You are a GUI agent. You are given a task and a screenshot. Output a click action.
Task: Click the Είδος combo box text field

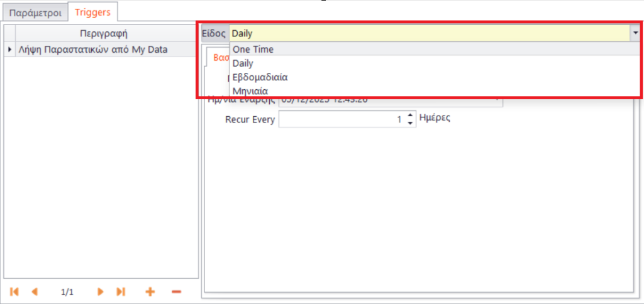428,33
